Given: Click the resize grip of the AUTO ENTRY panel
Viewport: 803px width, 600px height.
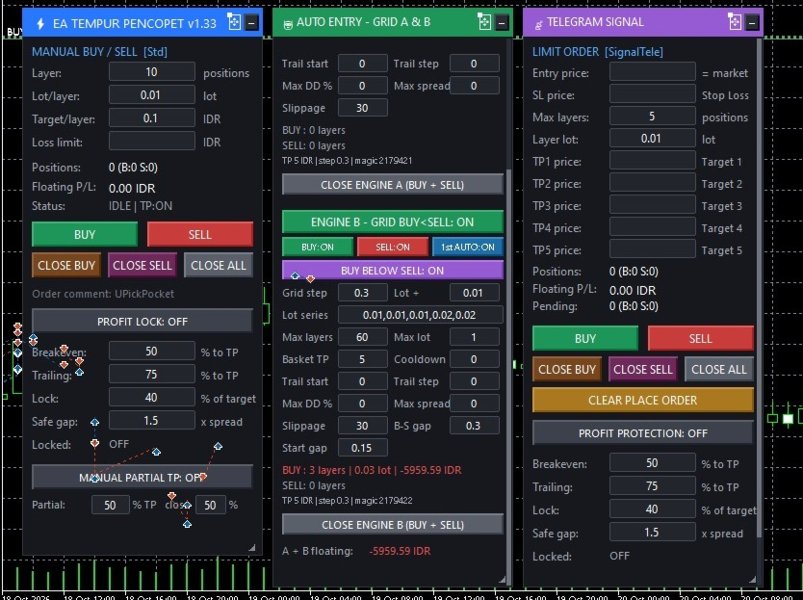Looking at the screenshot, I should [x=502, y=579].
